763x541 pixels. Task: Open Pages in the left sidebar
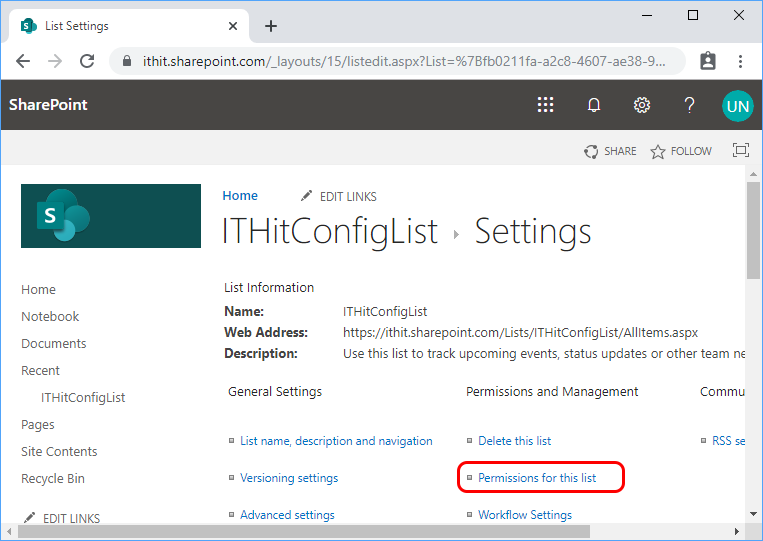(37, 425)
